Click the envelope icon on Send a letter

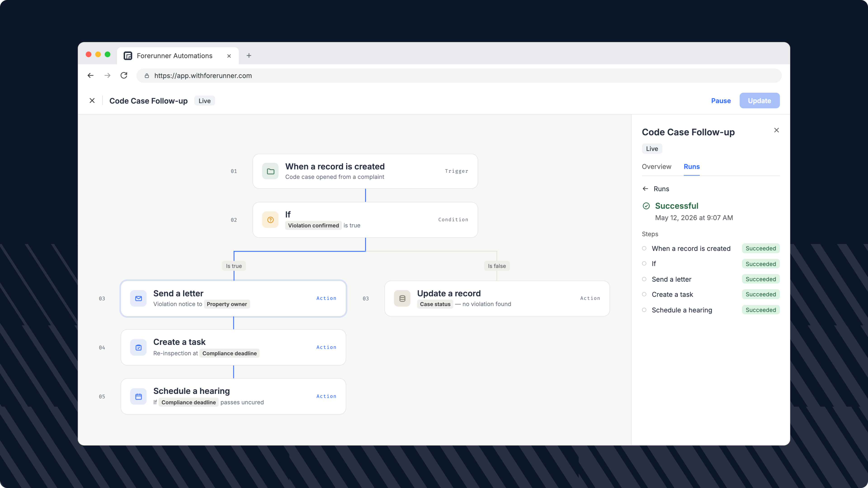pyautogui.click(x=139, y=298)
